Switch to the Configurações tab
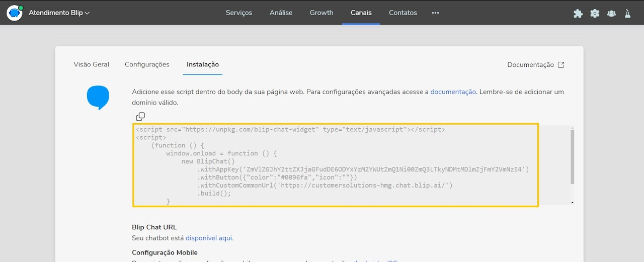Viewport: 644px width, 262px height. pyautogui.click(x=147, y=64)
